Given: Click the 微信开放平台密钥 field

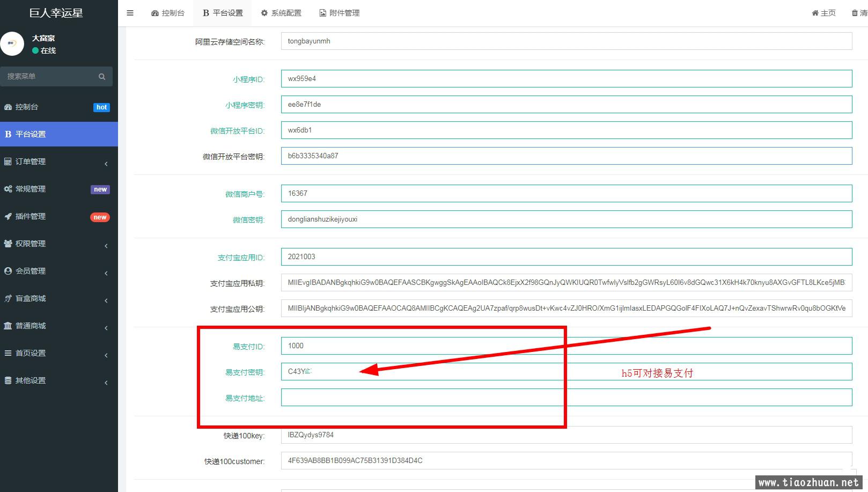Looking at the screenshot, I should [x=567, y=156].
